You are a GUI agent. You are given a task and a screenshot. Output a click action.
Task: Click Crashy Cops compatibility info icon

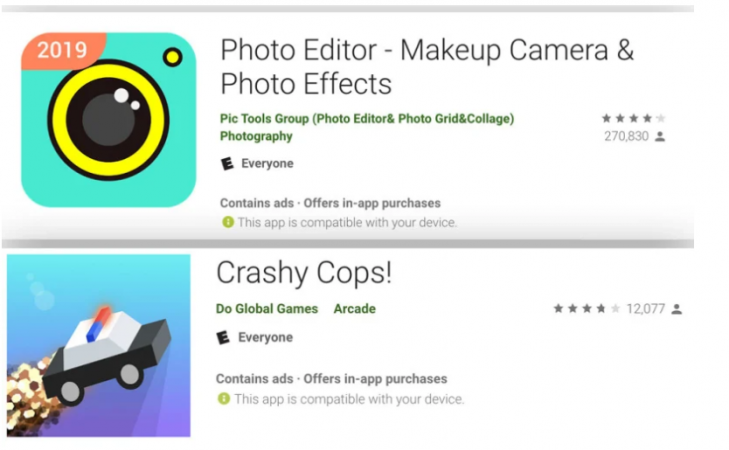(x=223, y=399)
